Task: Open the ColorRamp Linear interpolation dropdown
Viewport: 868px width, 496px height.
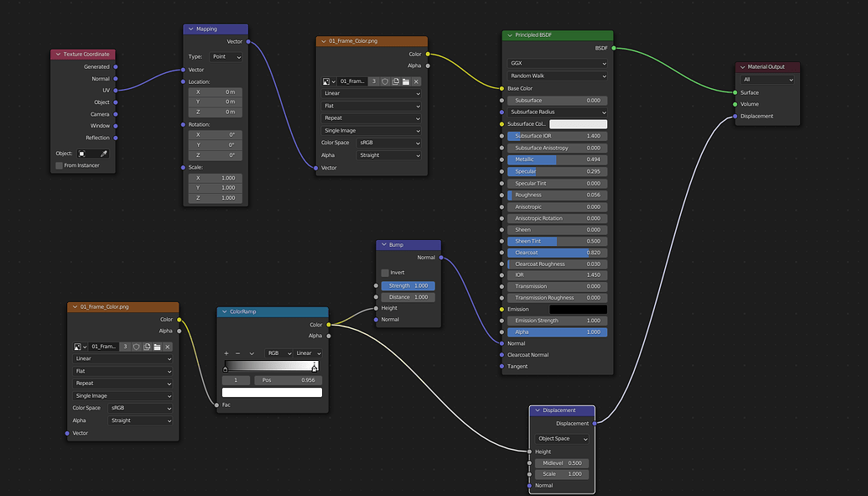Action: point(309,353)
